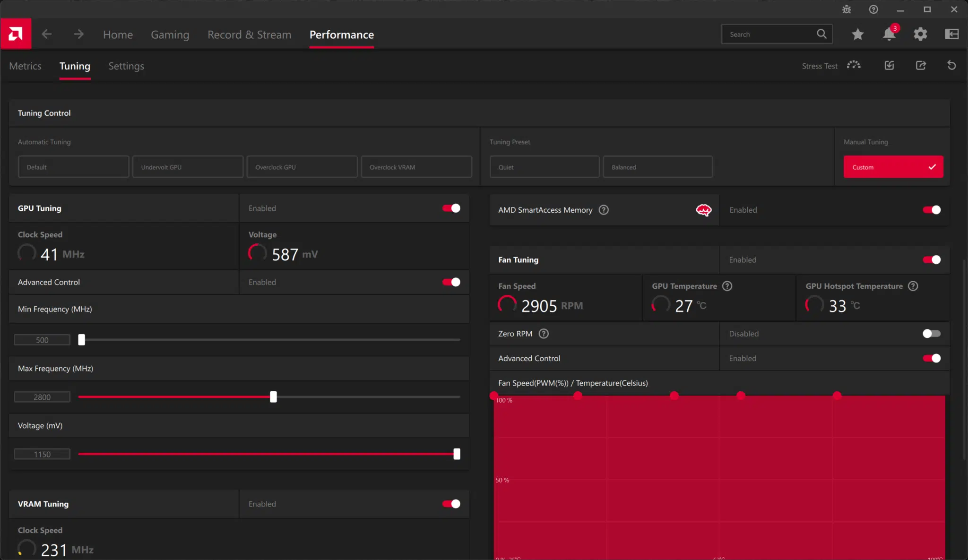Switch to Tuning subtab

click(75, 66)
